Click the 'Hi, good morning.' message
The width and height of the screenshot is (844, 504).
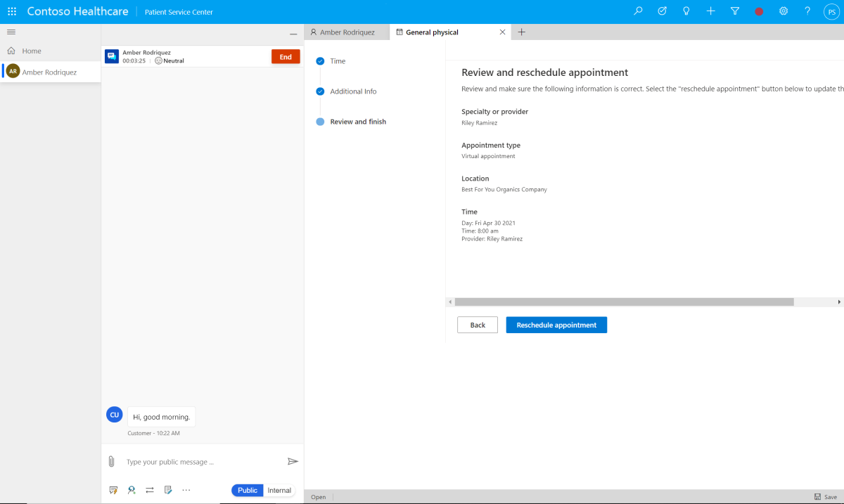(162, 417)
